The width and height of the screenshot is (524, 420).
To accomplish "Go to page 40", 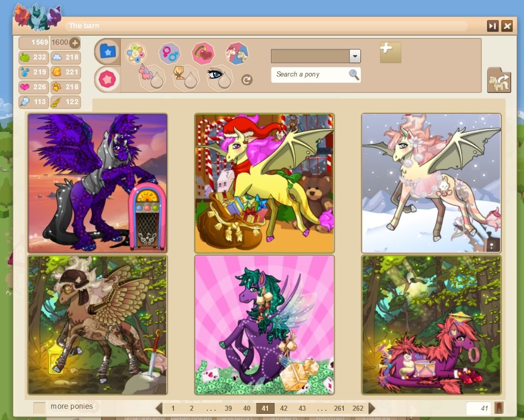I will (247, 408).
